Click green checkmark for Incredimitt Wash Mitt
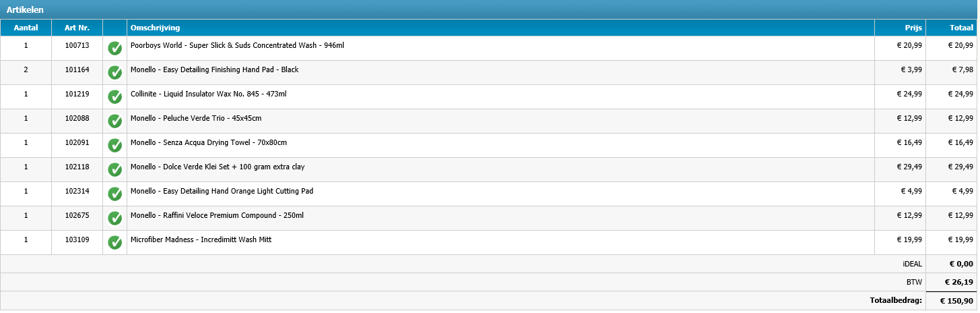Image resolution: width=980 pixels, height=313 pixels. (115, 243)
